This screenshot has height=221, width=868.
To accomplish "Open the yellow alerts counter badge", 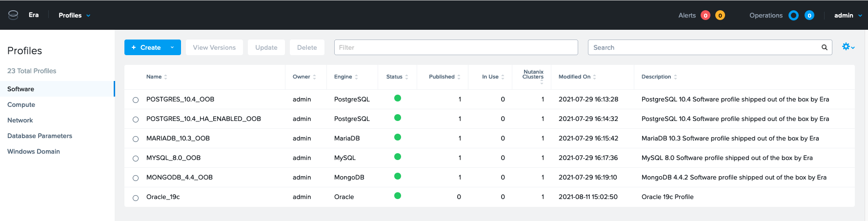I will point(720,16).
